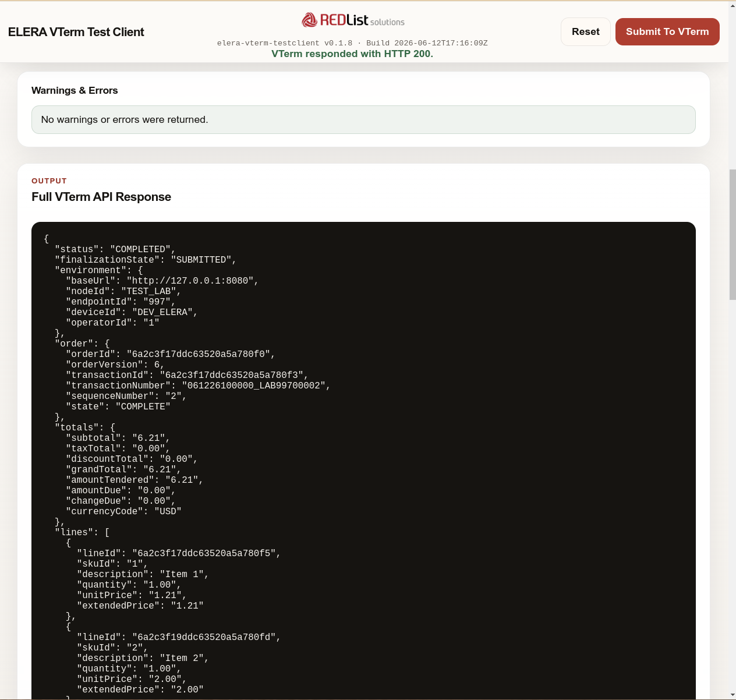Click the "skuId": "2" line
Image resolution: width=736 pixels, height=700 pixels.
(x=112, y=648)
